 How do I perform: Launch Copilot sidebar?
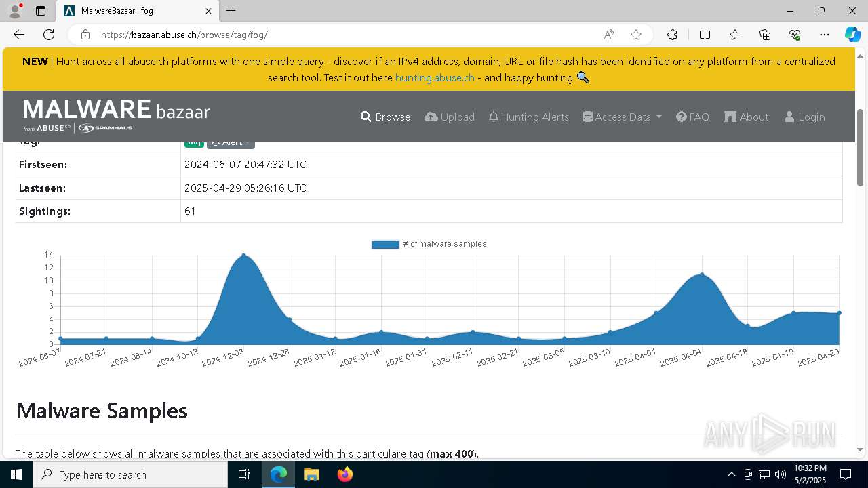(x=852, y=35)
